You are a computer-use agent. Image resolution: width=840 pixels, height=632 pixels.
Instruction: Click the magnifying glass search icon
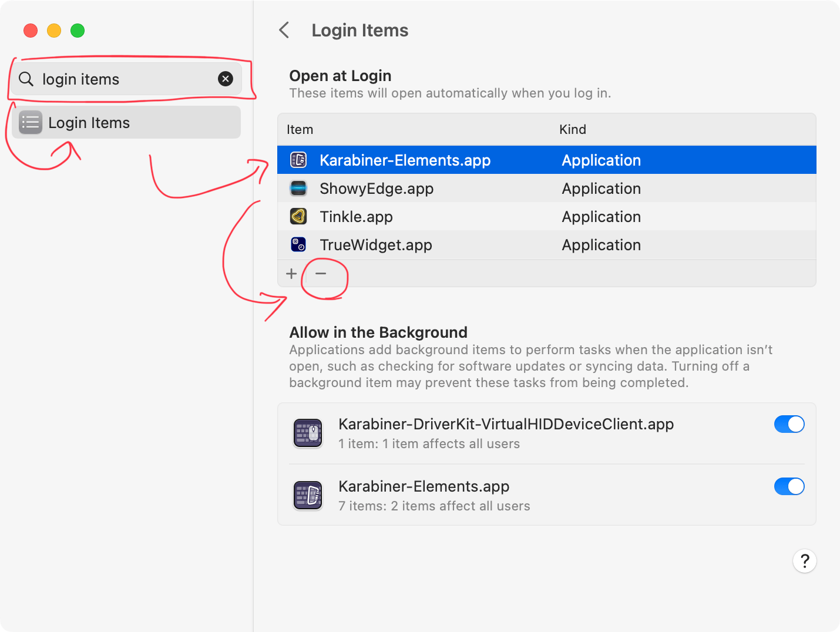26,79
